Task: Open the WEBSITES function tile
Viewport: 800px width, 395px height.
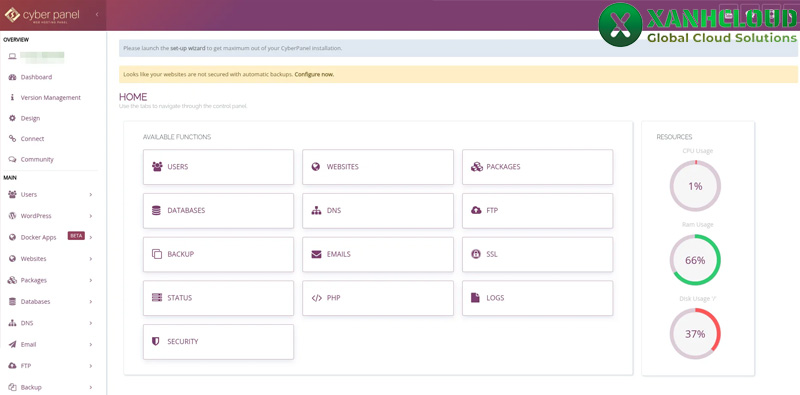Action: tap(378, 167)
